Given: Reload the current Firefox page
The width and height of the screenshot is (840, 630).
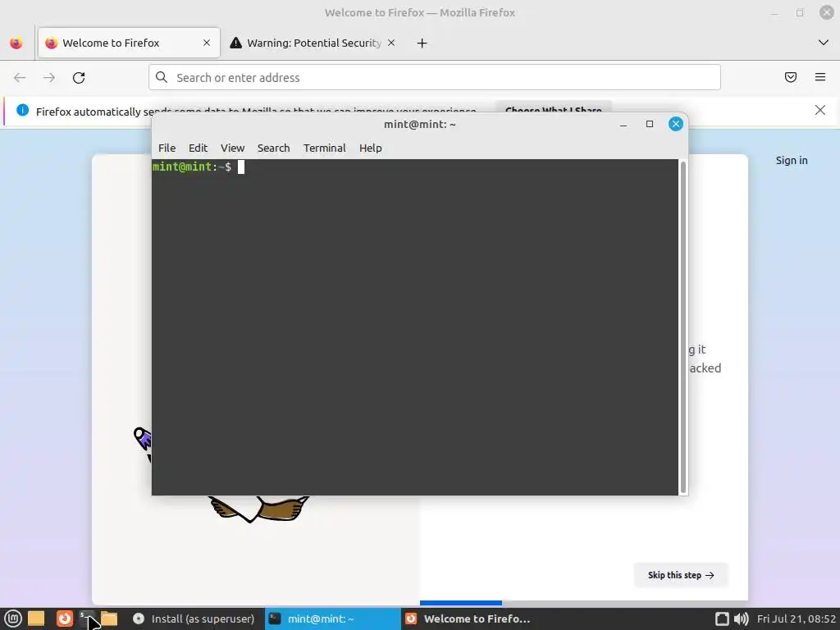Looking at the screenshot, I should 79,78.
